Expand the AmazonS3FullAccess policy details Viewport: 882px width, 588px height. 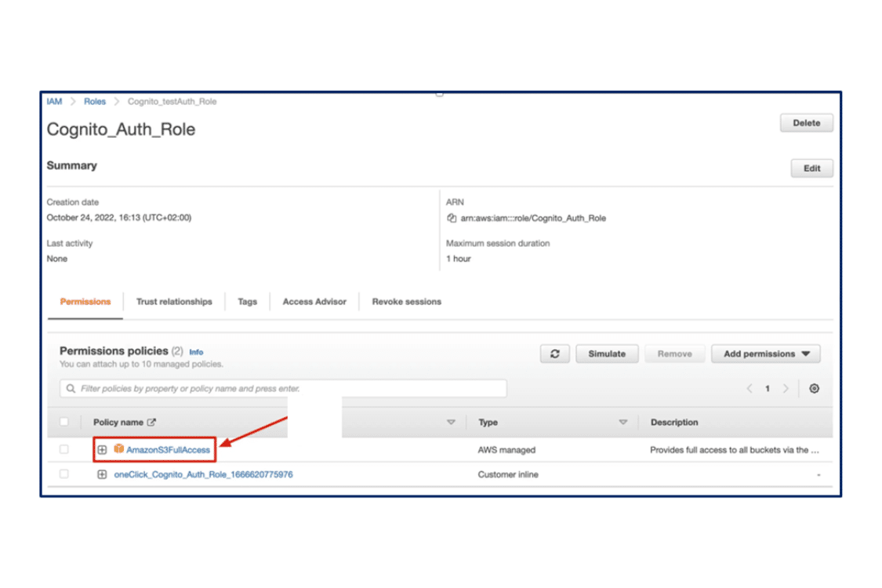102,449
